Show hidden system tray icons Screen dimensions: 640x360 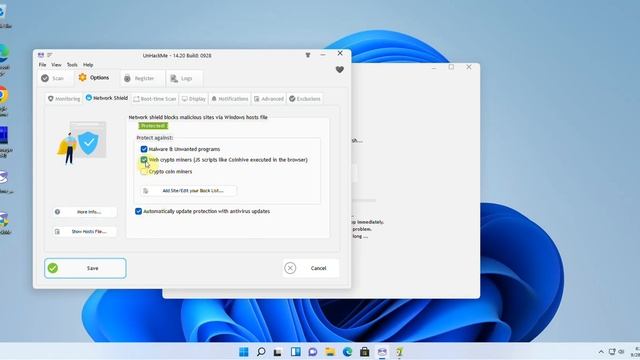pos(601,352)
